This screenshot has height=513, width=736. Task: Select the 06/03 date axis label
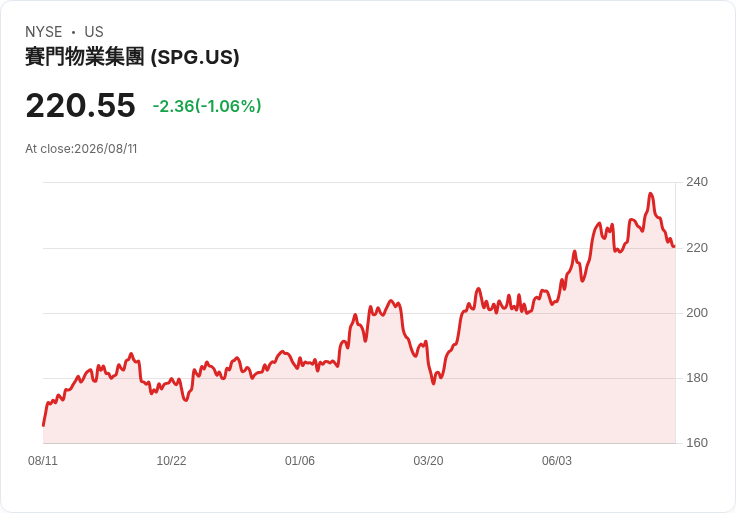coord(557,461)
